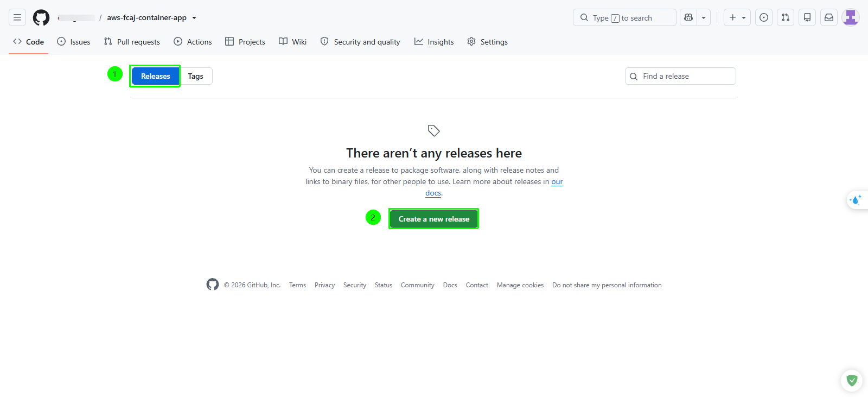Switch to the Code tab
The height and width of the screenshot is (397, 868).
29,42
